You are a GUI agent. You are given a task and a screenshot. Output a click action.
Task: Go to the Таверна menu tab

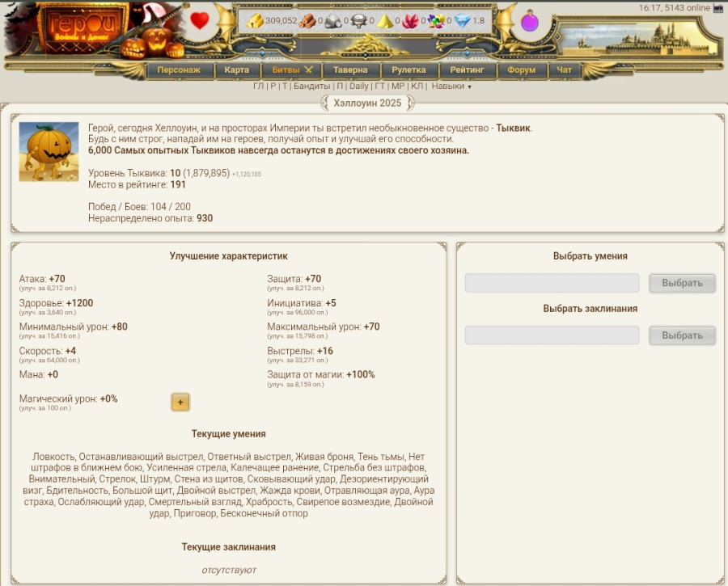(350, 70)
